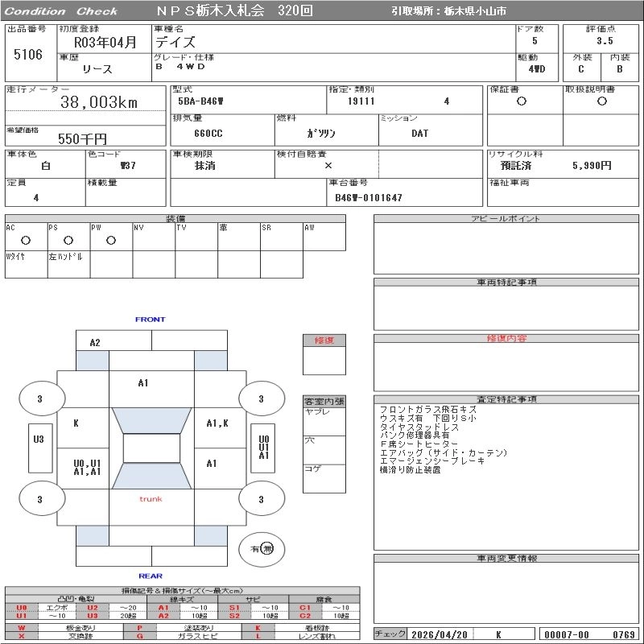Screen dimensions: 644x644
Task: Select the rear-left tire circle marked 3
Action: 42,499
